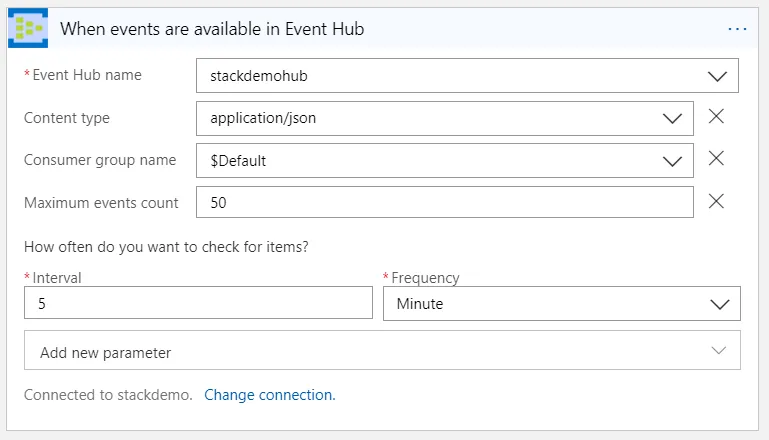Click the $Default consumer group value
The width and height of the screenshot is (769, 440).
238,160
